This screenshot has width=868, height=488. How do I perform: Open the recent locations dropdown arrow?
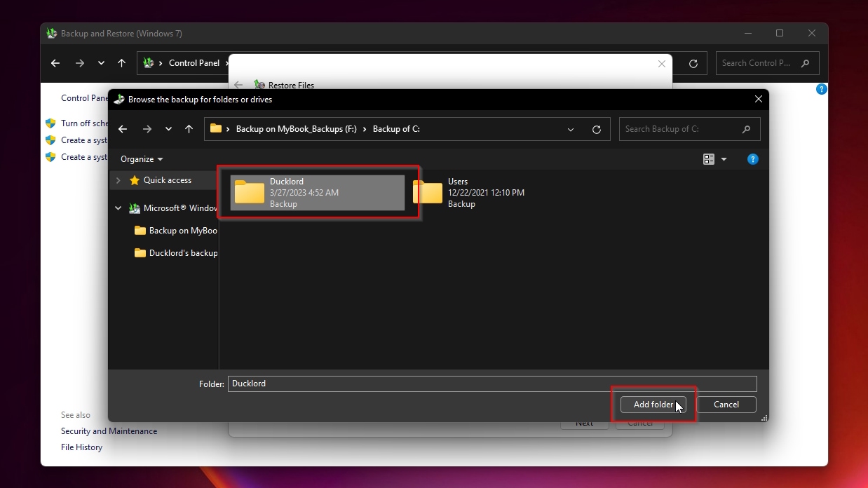pyautogui.click(x=168, y=129)
